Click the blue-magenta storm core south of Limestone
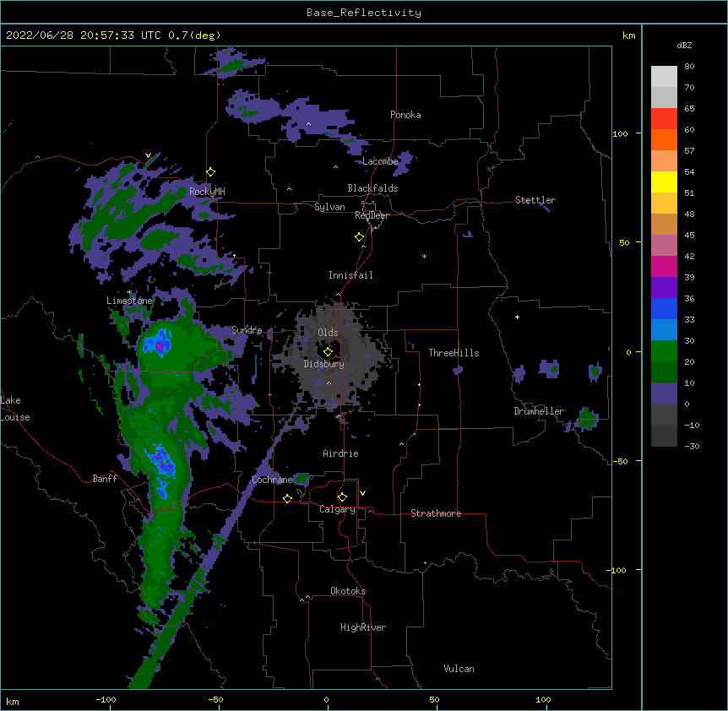 (158, 344)
